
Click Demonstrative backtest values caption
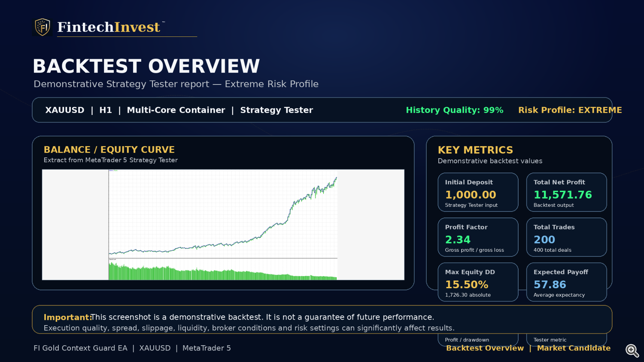click(490, 161)
